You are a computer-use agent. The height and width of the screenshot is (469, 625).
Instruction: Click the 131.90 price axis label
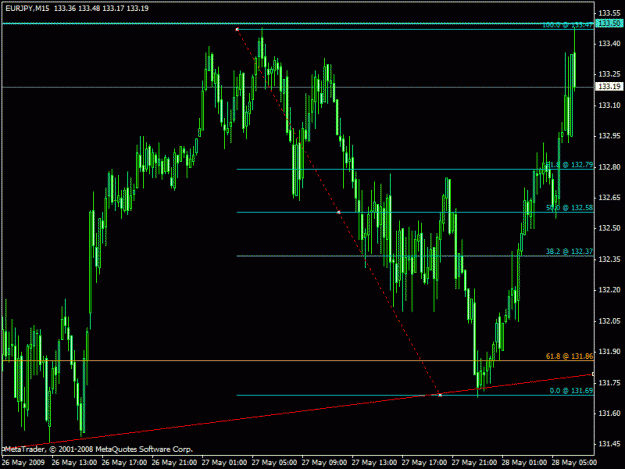point(609,352)
